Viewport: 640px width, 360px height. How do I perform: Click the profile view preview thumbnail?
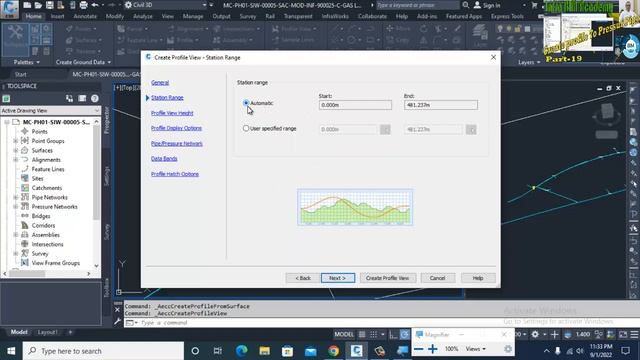coord(355,207)
